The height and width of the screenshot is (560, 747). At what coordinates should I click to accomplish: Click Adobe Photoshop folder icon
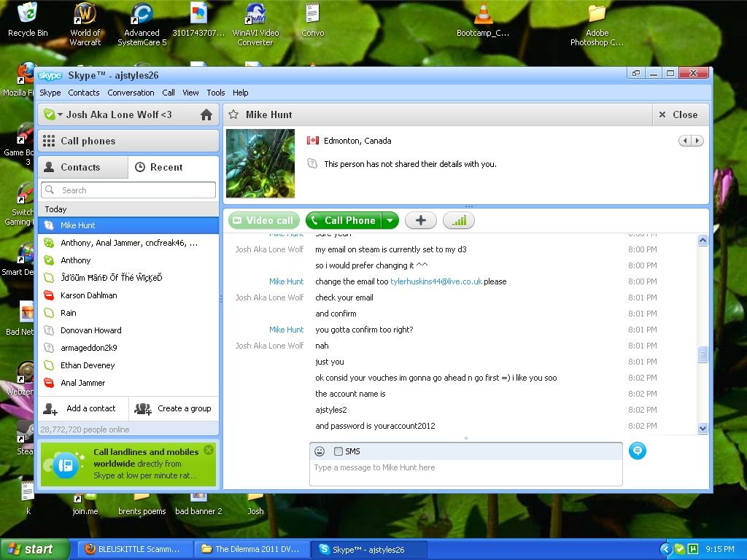pos(597,24)
